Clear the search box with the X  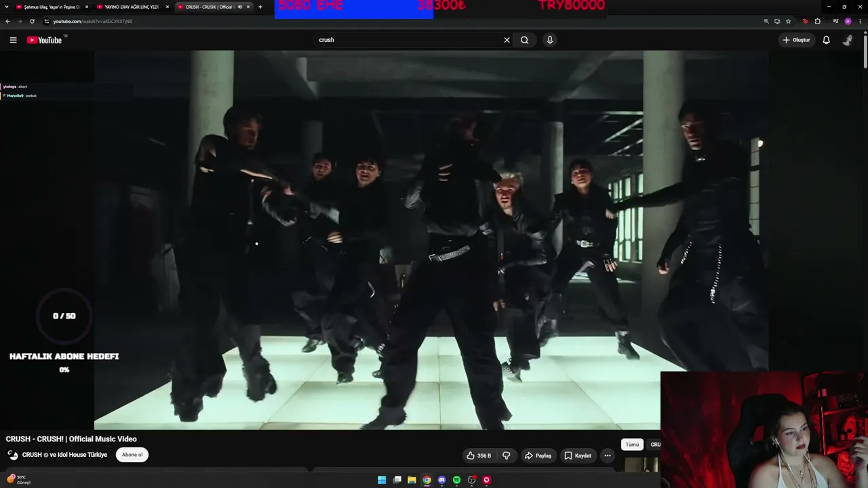tap(507, 40)
